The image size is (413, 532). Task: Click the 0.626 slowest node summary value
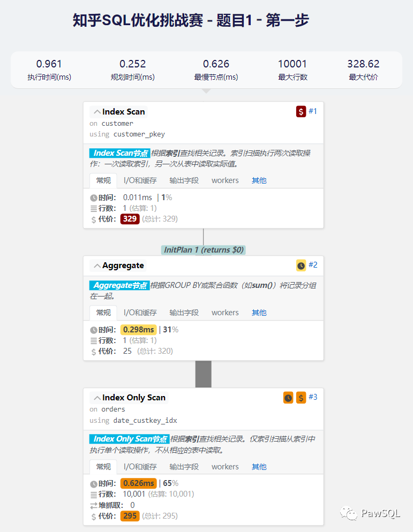(216, 64)
